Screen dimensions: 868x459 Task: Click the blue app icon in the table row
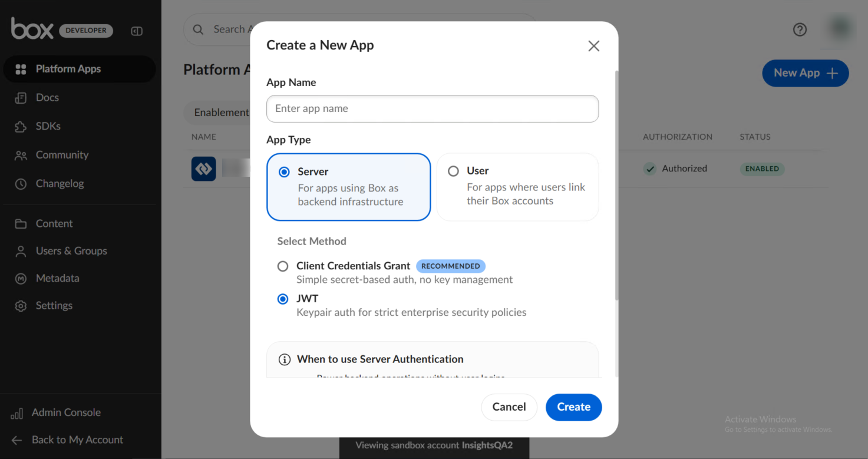point(204,169)
